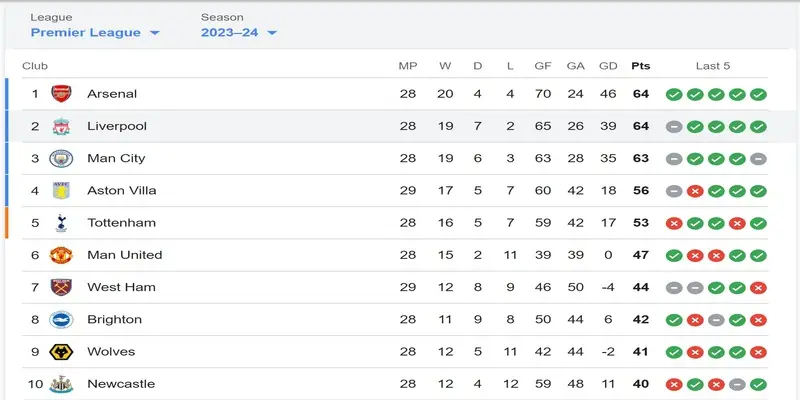Click the arrow next to 2023–24
The image size is (800, 400).
tap(272, 33)
